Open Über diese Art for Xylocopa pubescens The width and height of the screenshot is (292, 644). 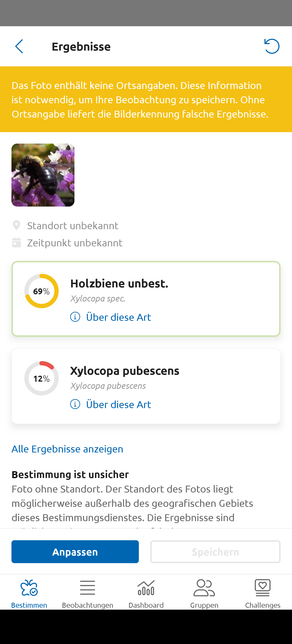119,405
